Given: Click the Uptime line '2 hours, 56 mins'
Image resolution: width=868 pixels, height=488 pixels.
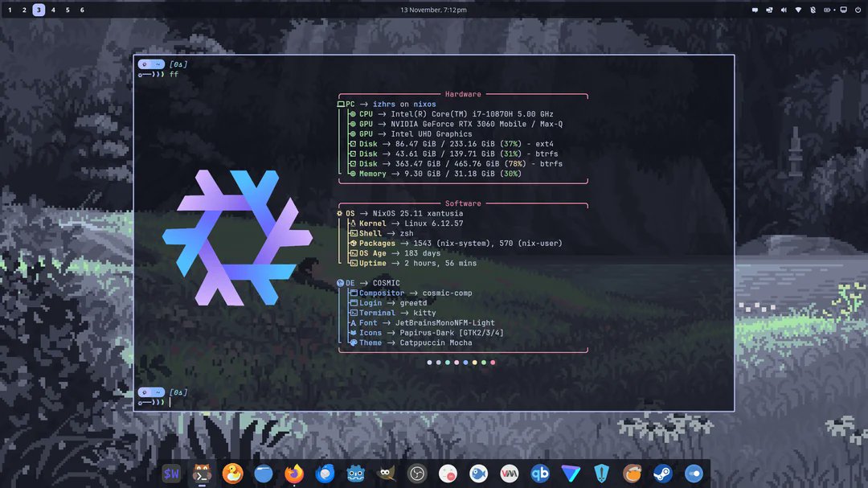Looking at the screenshot, I should point(412,263).
